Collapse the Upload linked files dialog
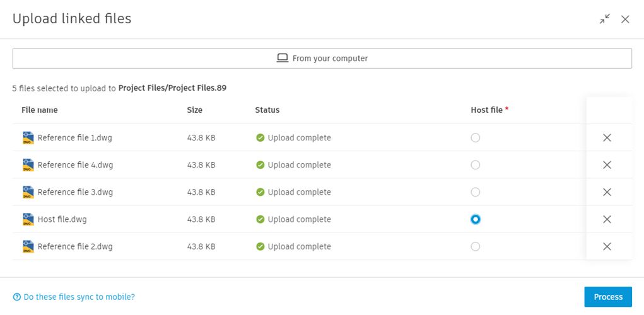Image resolution: width=644 pixels, height=315 pixels. click(605, 19)
